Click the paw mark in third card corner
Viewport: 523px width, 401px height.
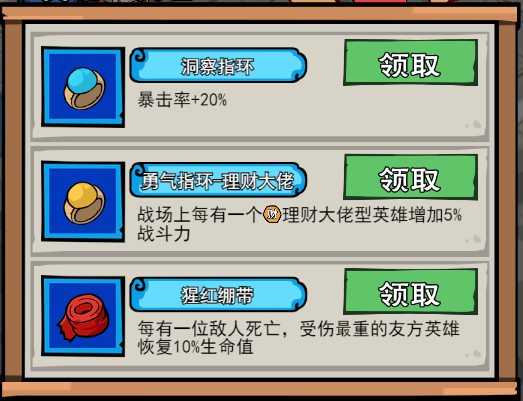[474, 353]
